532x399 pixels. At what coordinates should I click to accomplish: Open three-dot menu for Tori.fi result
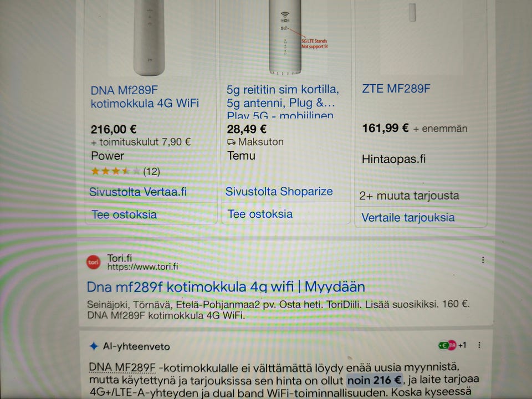click(483, 260)
